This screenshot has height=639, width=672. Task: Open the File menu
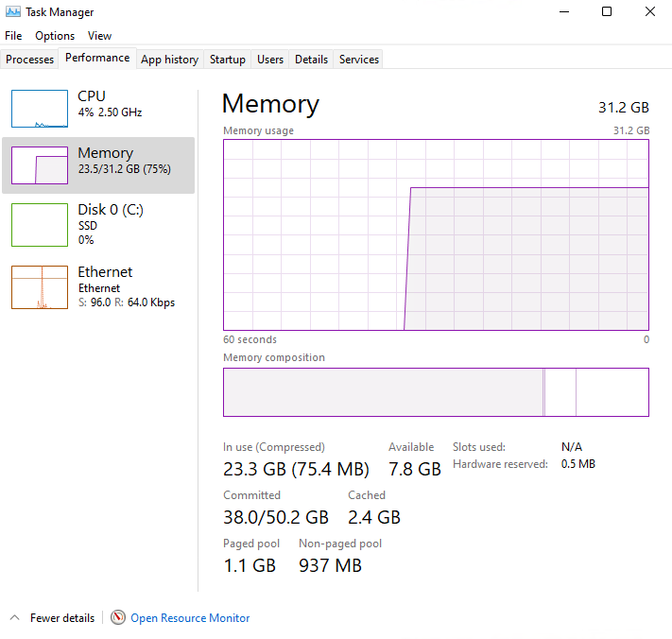pos(13,36)
